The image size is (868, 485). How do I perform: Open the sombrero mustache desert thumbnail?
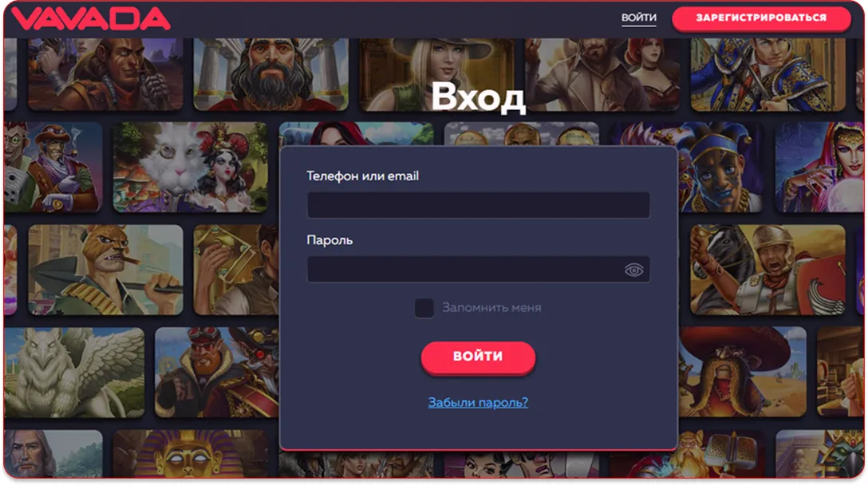[x=742, y=372]
